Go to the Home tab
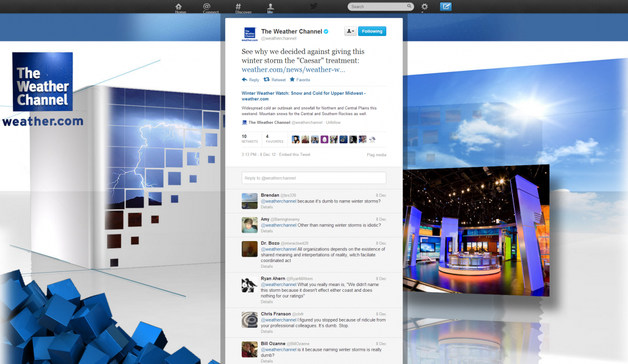628x364 pixels. (181, 8)
